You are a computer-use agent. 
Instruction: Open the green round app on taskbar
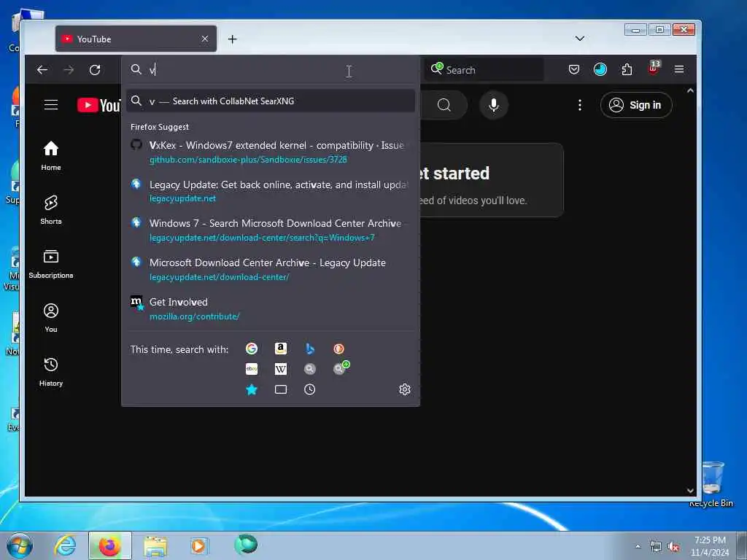[x=246, y=544]
